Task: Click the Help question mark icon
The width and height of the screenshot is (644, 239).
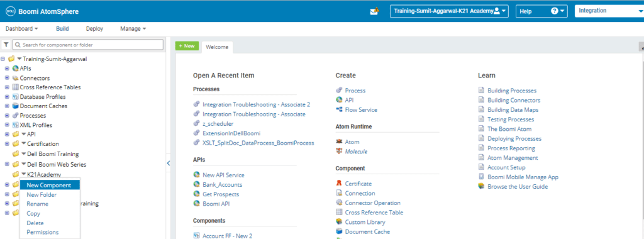Action: click(555, 11)
